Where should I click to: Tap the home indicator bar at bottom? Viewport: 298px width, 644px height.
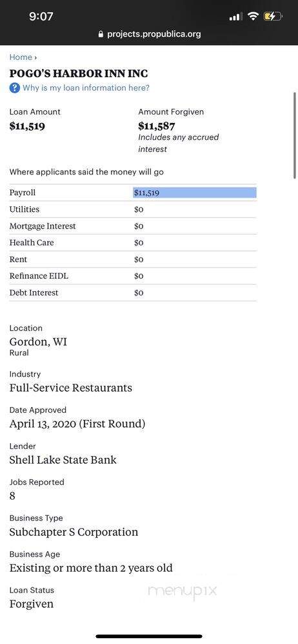[149, 636]
